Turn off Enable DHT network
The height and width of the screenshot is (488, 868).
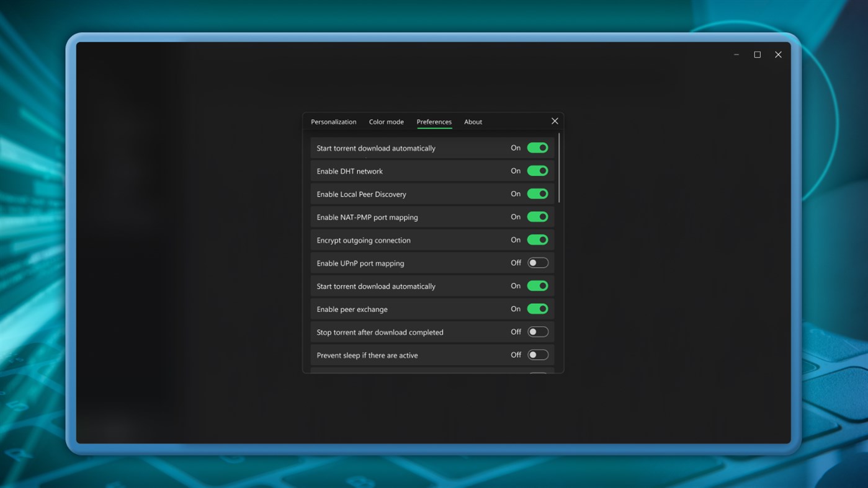click(537, 171)
